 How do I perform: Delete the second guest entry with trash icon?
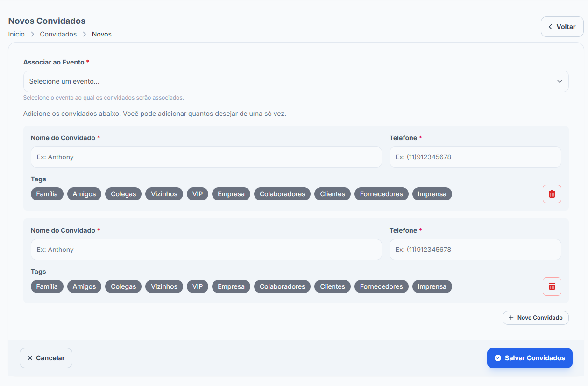pyautogui.click(x=552, y=286)
